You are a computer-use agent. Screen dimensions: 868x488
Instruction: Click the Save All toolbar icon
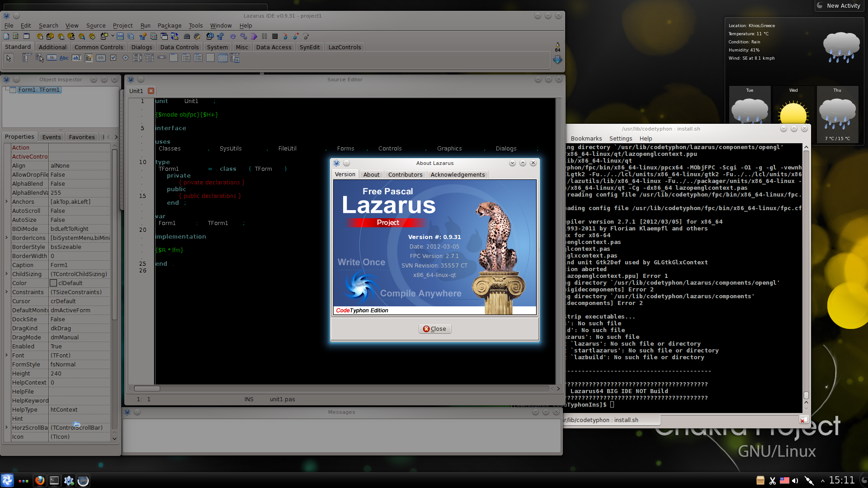(x=131, y=36)
